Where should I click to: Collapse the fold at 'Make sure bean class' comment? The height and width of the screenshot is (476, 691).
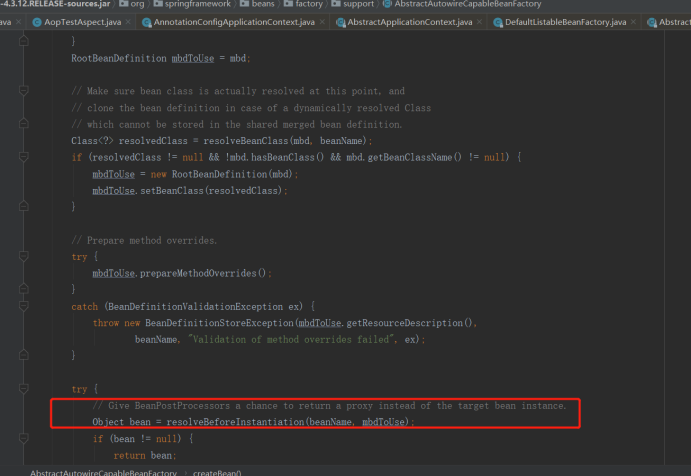coord(24,91)
